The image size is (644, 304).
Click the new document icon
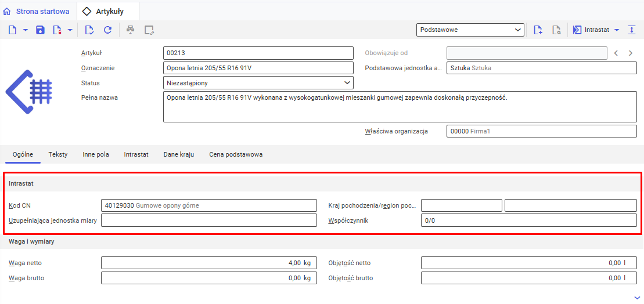pos(13,30)
